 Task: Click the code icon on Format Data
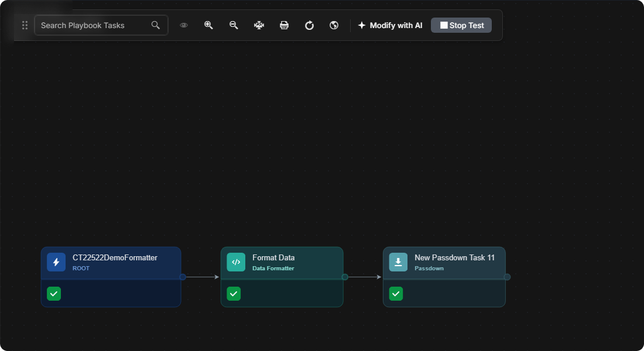point(236,262)
